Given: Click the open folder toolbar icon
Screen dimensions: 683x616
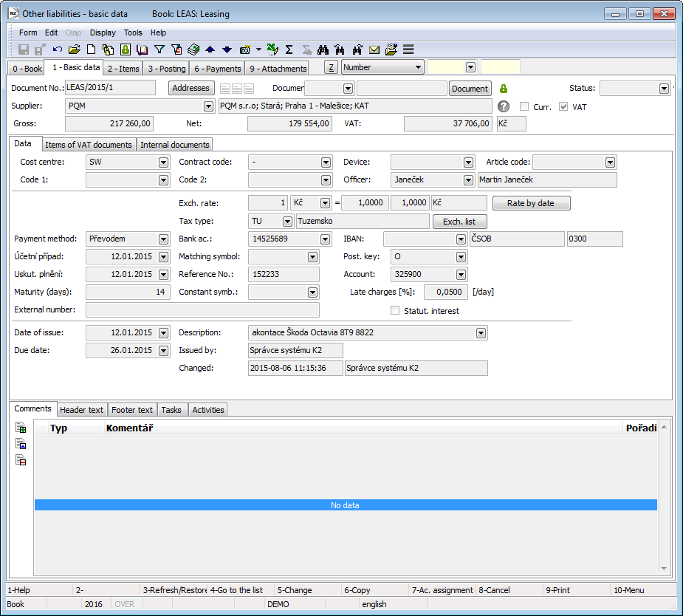Looking at the screenshot, I should [x=75, y=49].
